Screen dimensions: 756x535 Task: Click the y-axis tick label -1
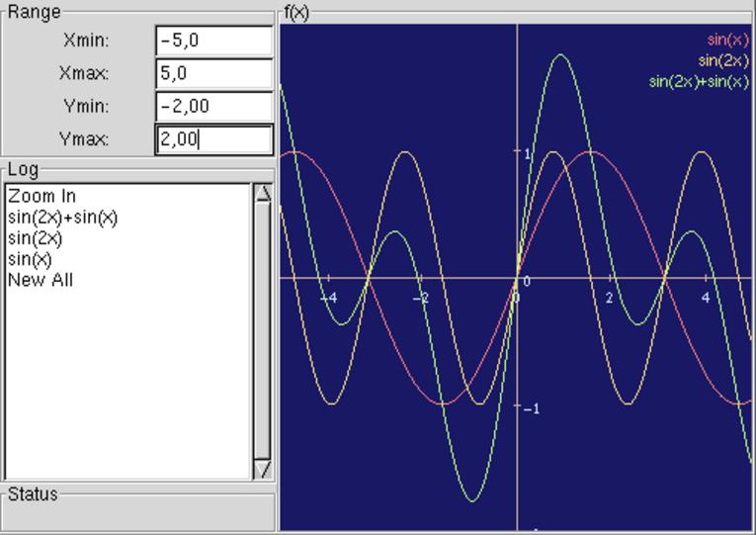point(531,409)
